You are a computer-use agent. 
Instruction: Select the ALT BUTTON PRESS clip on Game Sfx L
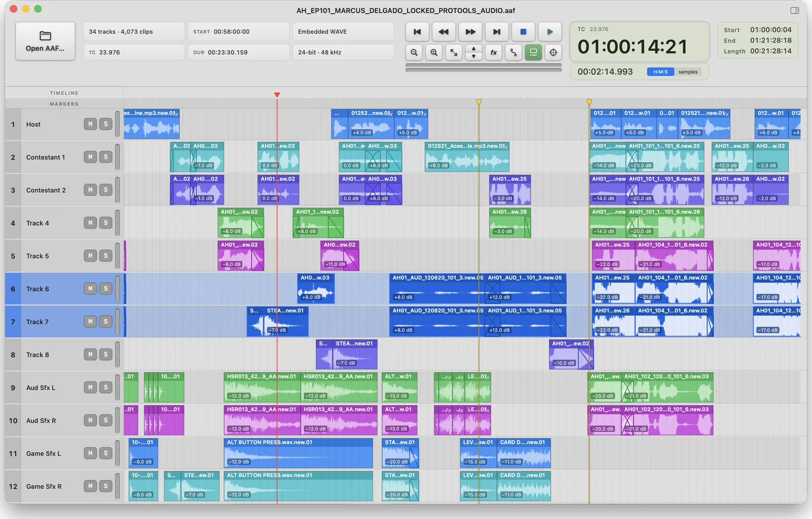(x=298, y=453)
